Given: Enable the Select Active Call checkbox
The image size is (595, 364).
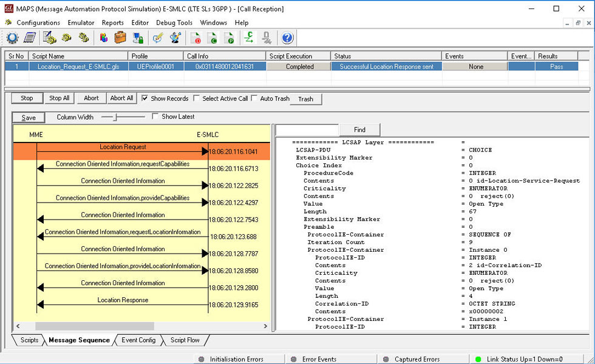Looking at the screenshot, I should (196, 98).
